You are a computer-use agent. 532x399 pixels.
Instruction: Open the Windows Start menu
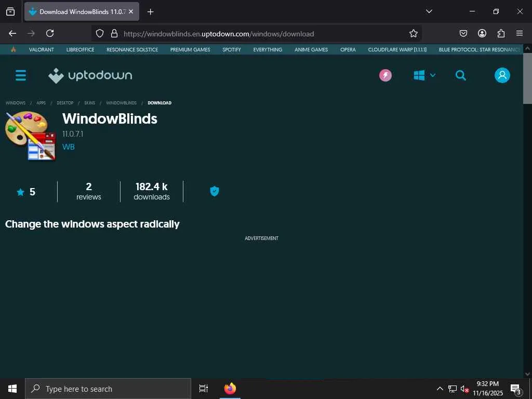tap(12, 389)
